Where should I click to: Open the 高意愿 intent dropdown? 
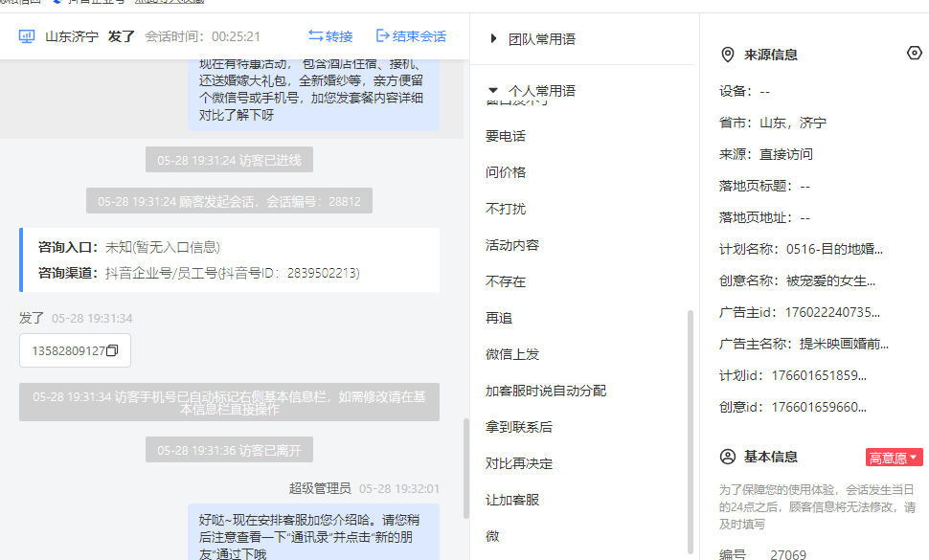895,458
